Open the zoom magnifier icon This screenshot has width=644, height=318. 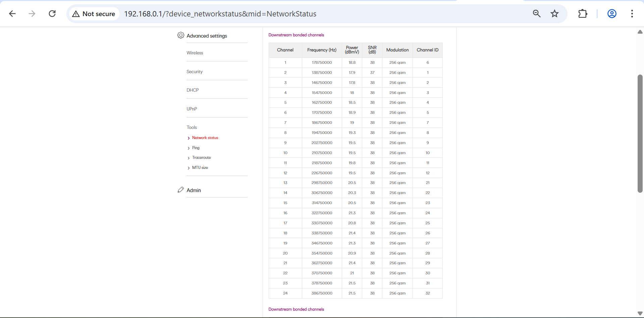pyautogui.click(x=536, y=14)
